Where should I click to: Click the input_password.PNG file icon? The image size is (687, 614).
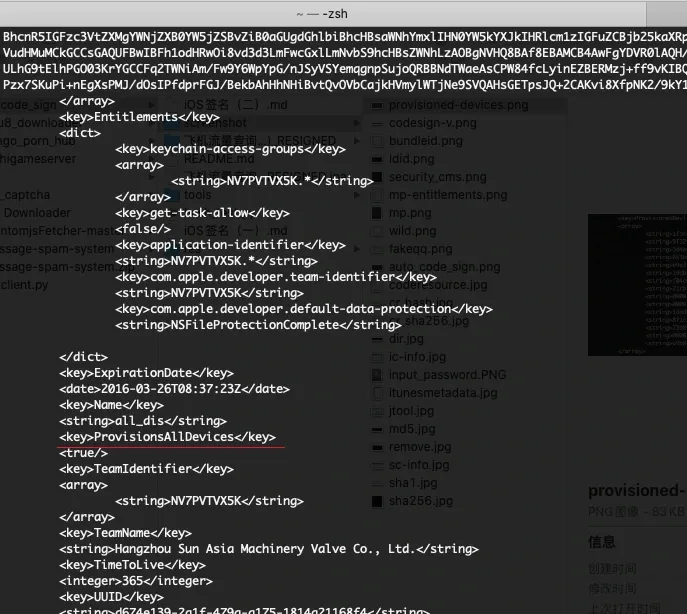click(x=377, y=375)
